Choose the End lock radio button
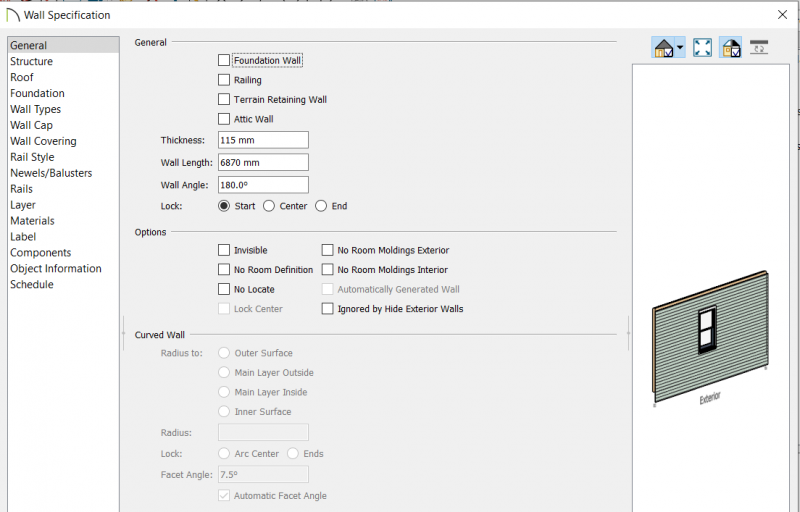The height and width of the screenshot is (512, 800). coord(321,206)
